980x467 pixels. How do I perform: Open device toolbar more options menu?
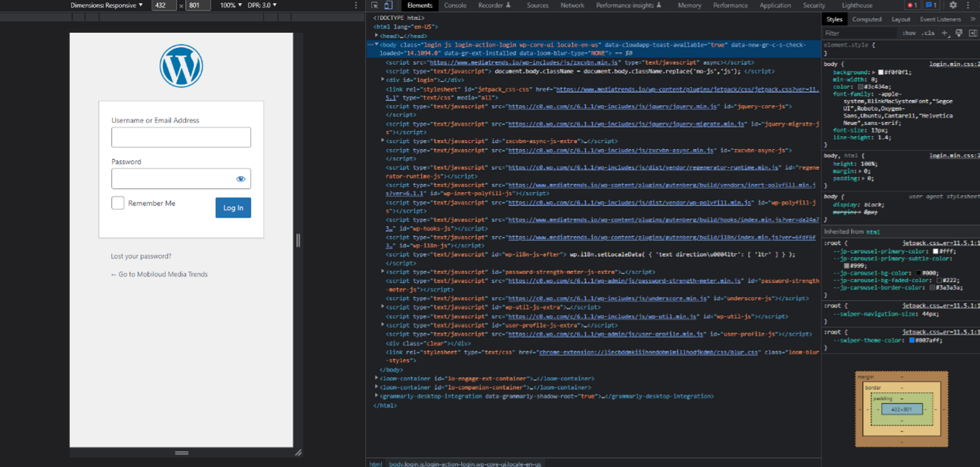coord(356,5)
